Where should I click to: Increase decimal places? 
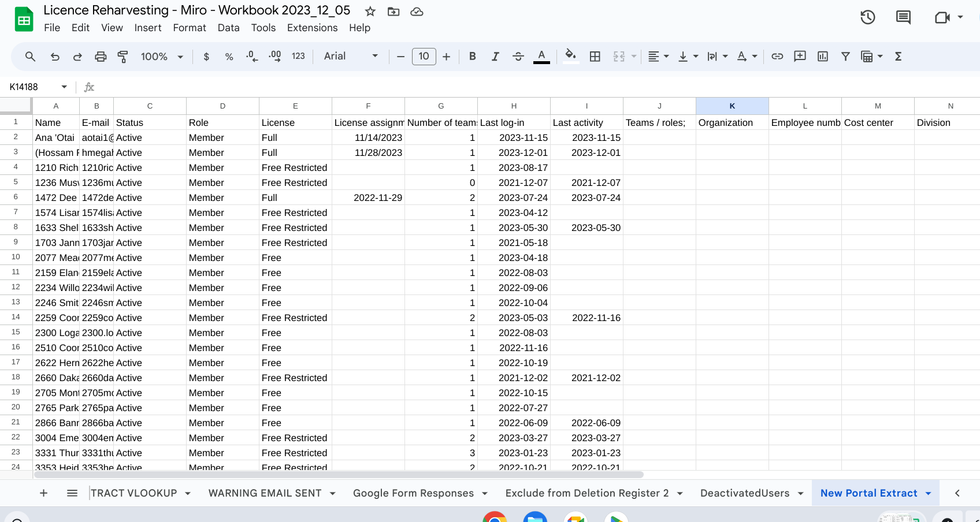point(275,57)
